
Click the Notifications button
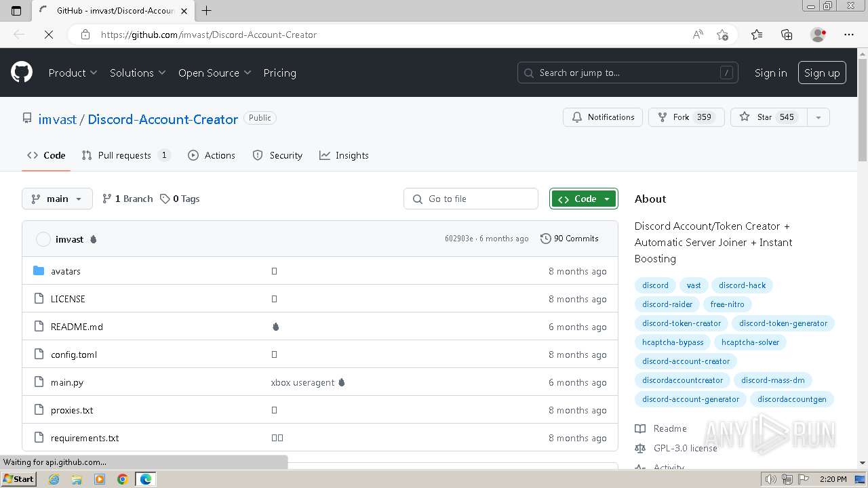coord(603,117)
